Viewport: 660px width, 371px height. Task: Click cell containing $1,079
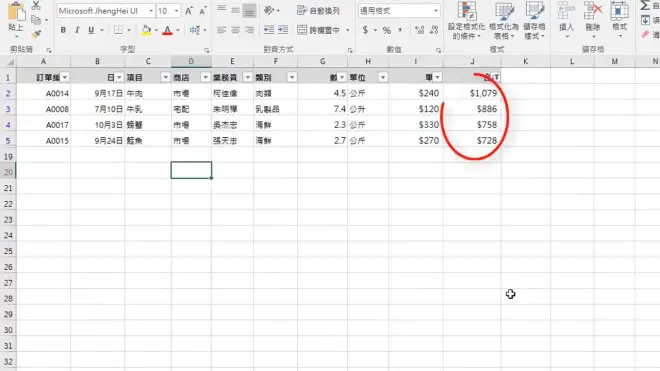472,93
